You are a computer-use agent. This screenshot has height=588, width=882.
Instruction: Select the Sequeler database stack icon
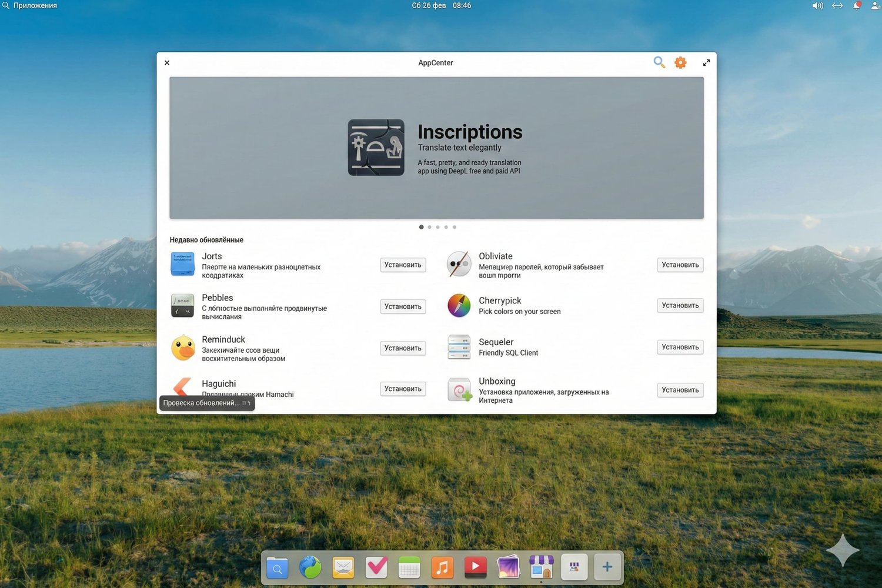(459, 347)
